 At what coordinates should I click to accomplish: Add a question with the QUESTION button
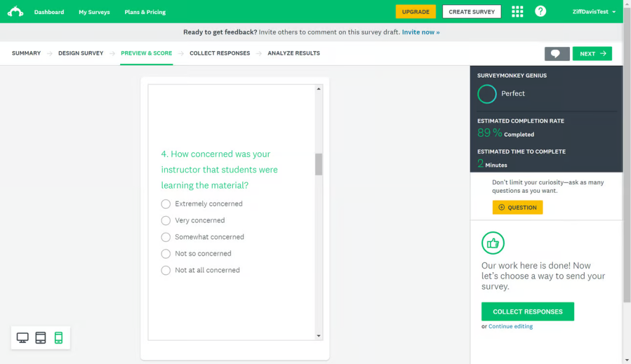pos(517,208)
